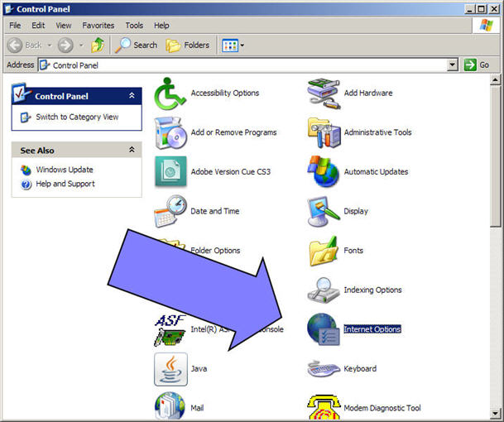Viewport: 504px width, 422px height.
Task: Collapse the Control Panel sidebar section
Action: click(x=132, y=95)
